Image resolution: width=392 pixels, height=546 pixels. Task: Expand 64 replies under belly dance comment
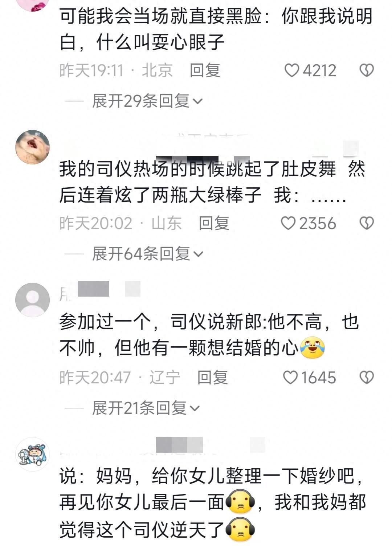coord(147,254)
